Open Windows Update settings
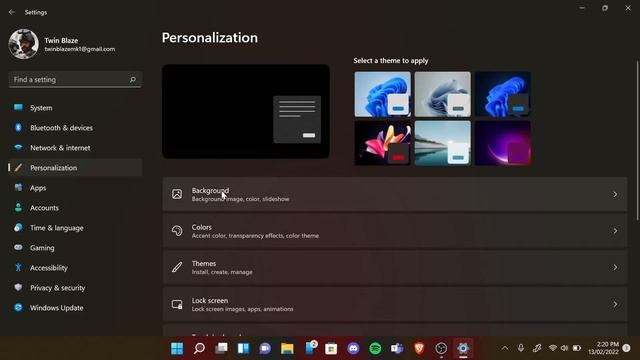This screenshot has width=640, height=360. [x=75, y=308]
